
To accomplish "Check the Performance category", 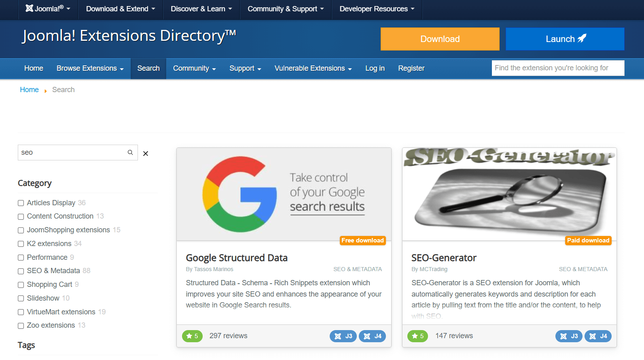I will point(21,258).
